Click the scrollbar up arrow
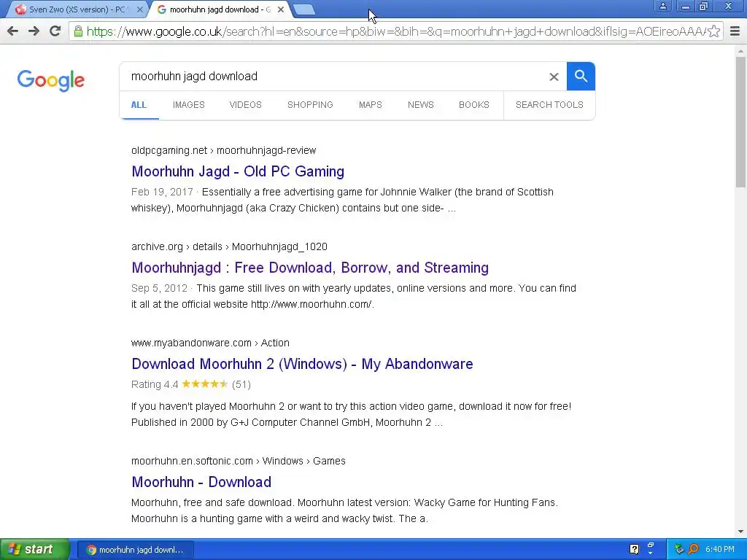747x560 pixels. (740, 50)
